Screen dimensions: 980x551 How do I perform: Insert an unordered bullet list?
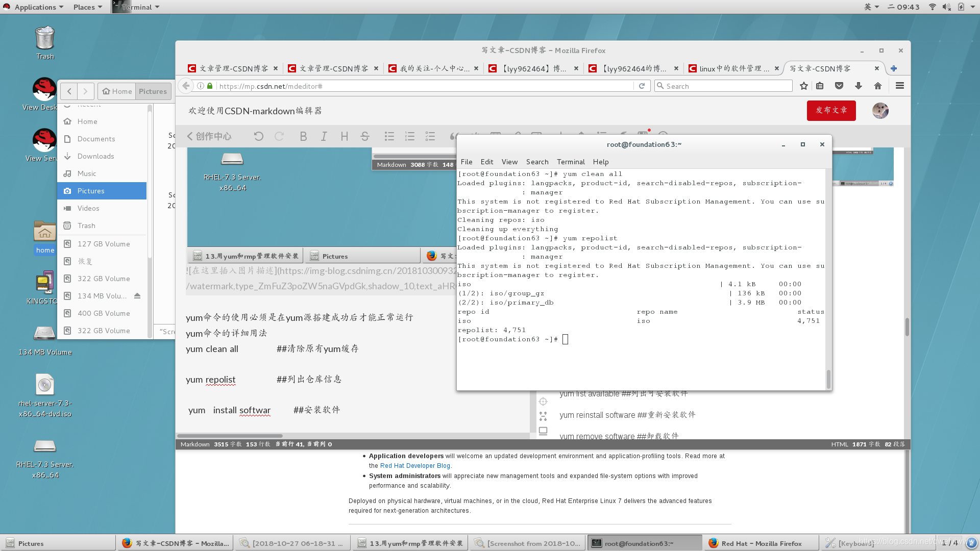(389, 136)
